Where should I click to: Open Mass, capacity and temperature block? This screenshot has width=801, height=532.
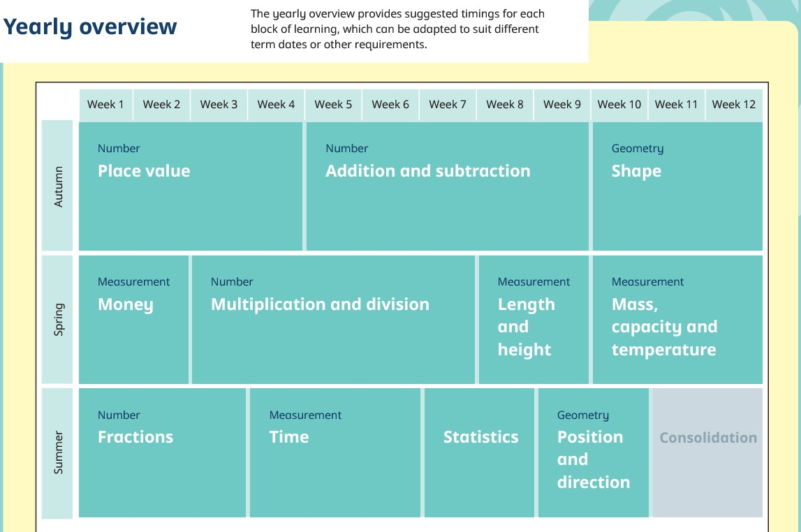point(677,320)
